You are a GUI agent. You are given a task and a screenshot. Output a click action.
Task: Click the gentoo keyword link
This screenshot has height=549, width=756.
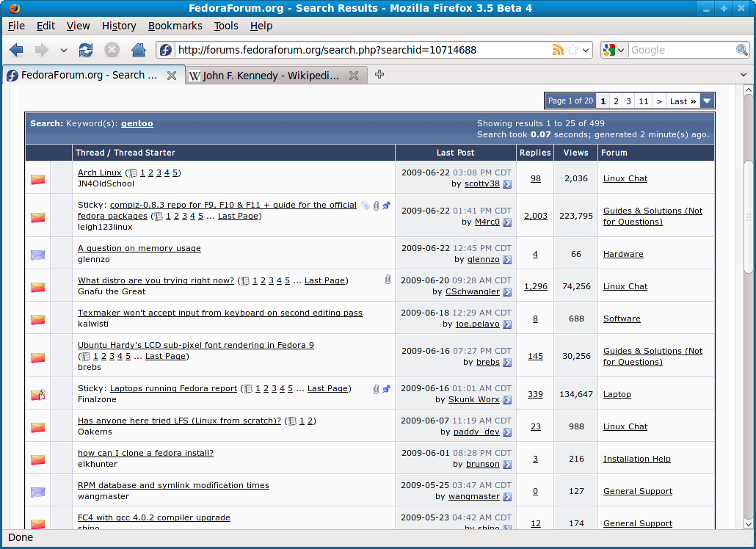point(137,123)
